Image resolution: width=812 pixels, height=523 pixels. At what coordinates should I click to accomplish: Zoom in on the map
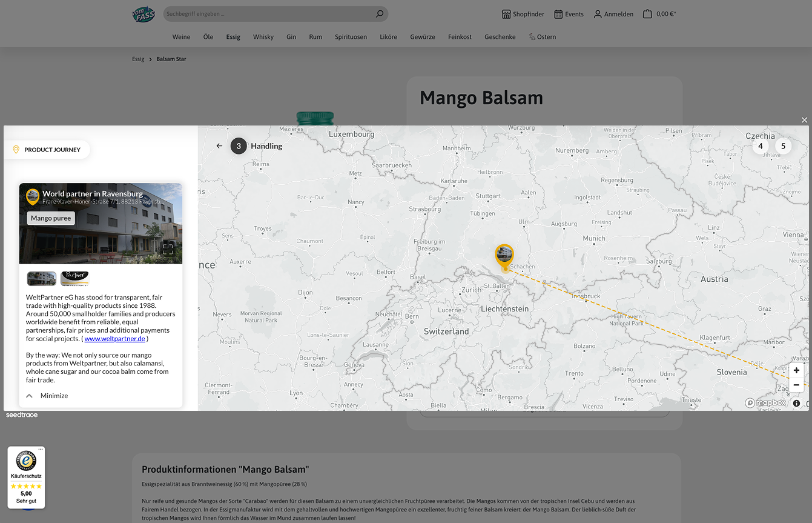click(x=796, y=370)
